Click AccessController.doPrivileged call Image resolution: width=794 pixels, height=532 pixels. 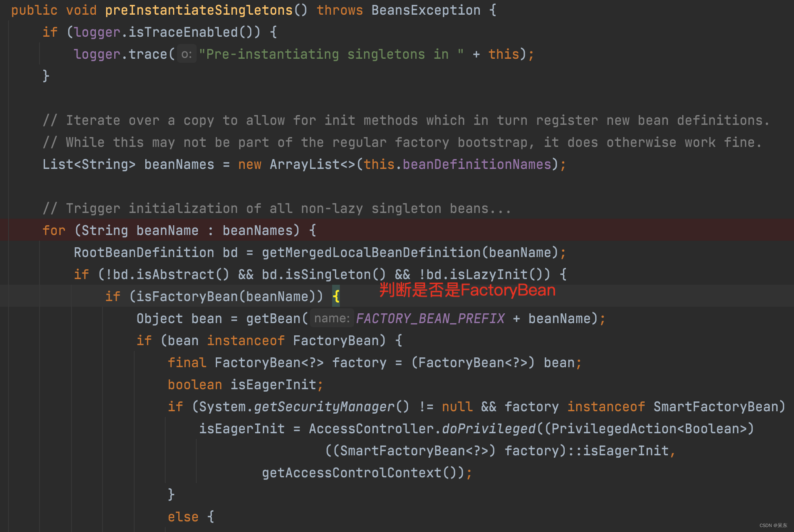(x=422, y=429)
